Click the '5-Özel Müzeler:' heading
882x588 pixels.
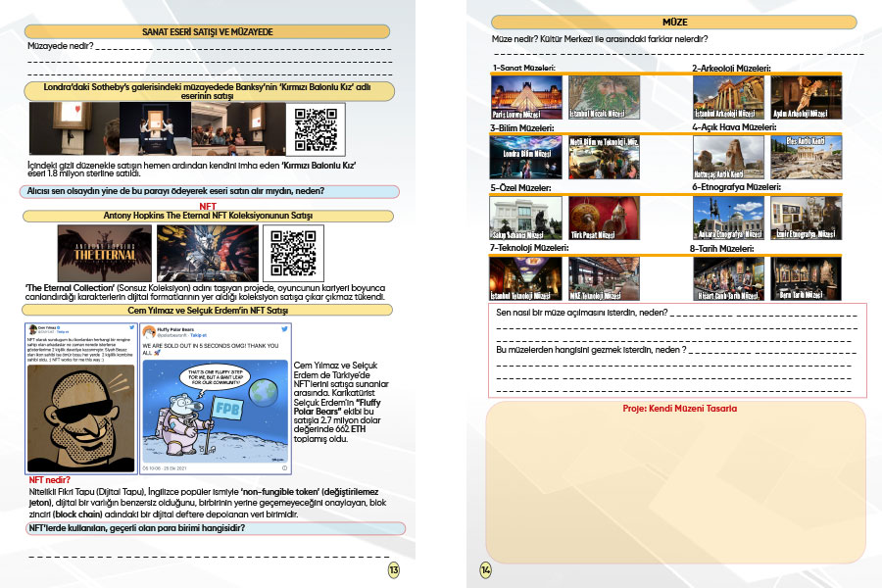coord(520,188)
